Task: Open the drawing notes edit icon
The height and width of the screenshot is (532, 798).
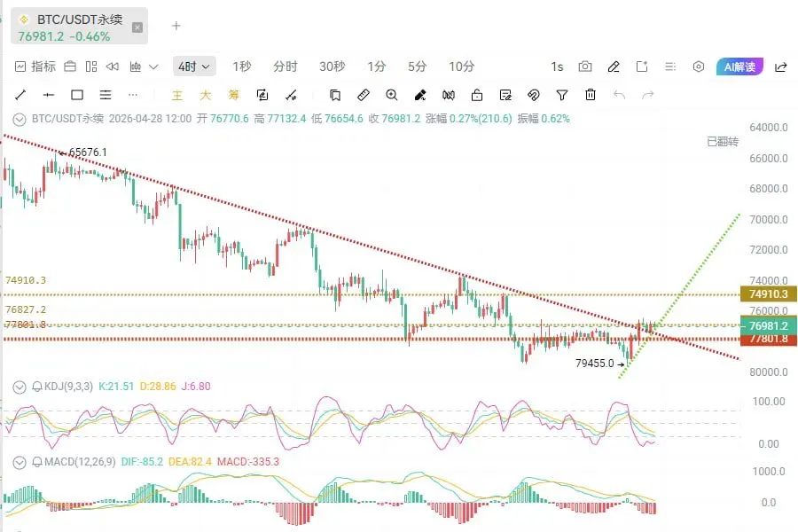Action: (505, 95)
